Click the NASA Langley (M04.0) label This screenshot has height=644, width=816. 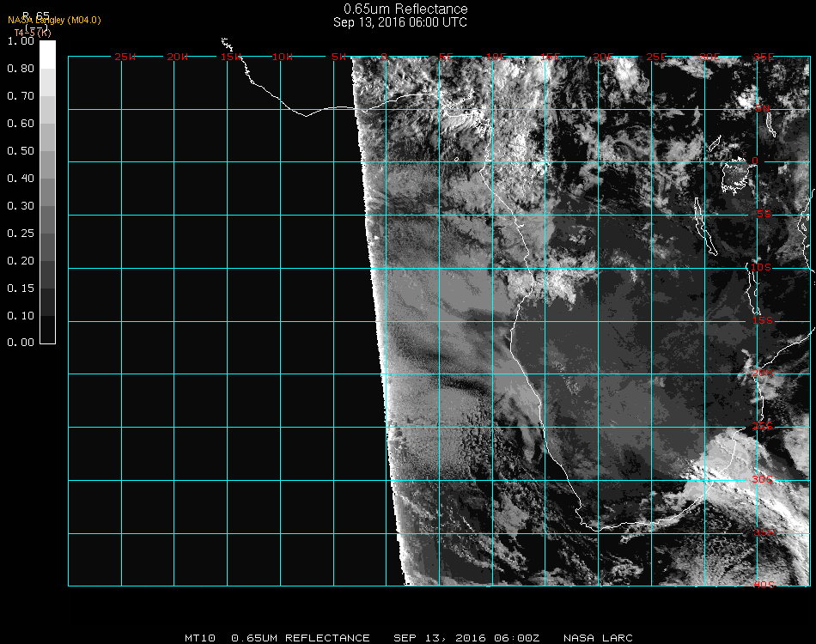tap(54, 20)
